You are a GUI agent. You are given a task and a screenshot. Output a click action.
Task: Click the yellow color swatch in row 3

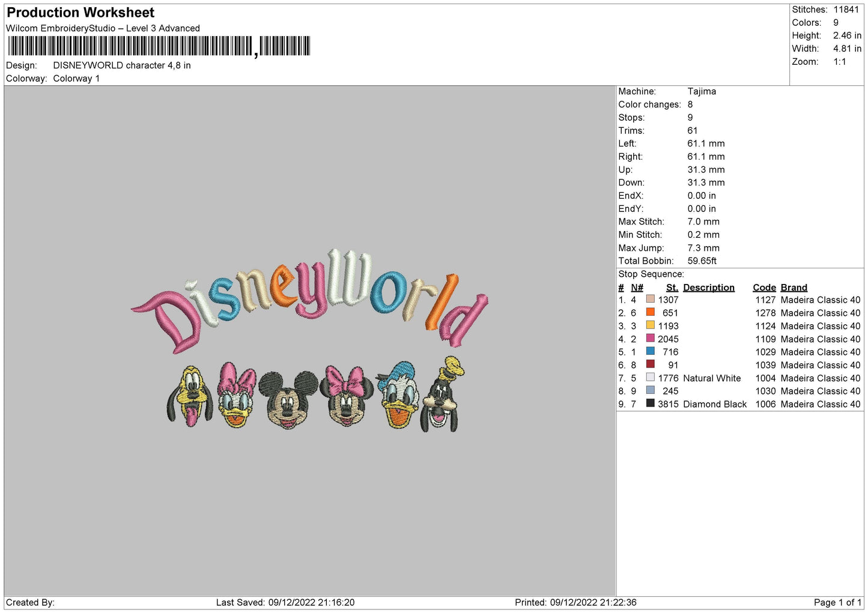650,325
